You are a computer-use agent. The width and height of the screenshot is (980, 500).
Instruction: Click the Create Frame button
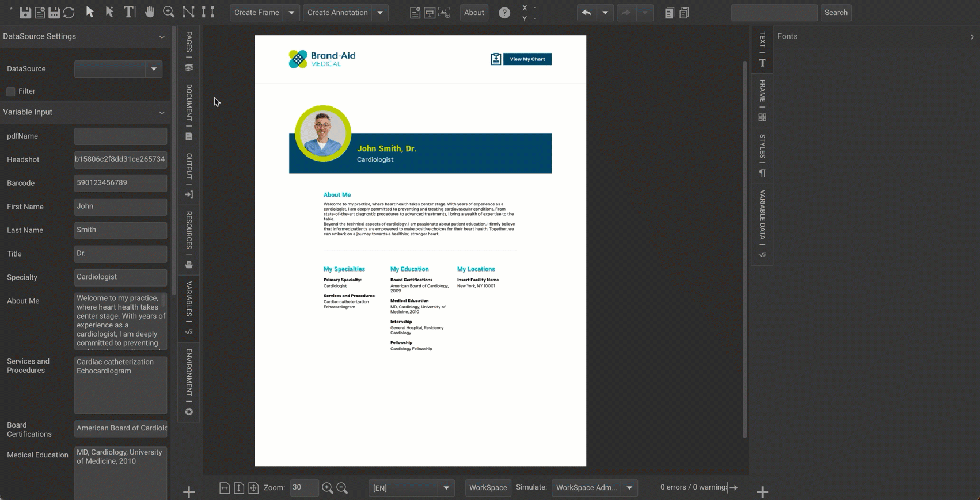click(x=257, y=13)
